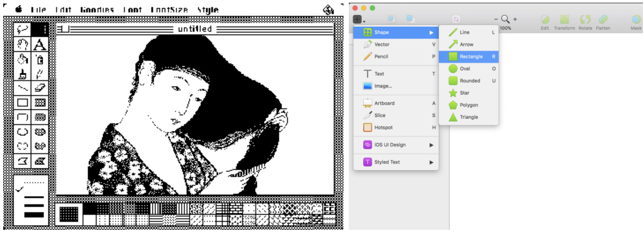Open the Edit menu in MacPaint
Screen dimensions: 644x233
63,10
